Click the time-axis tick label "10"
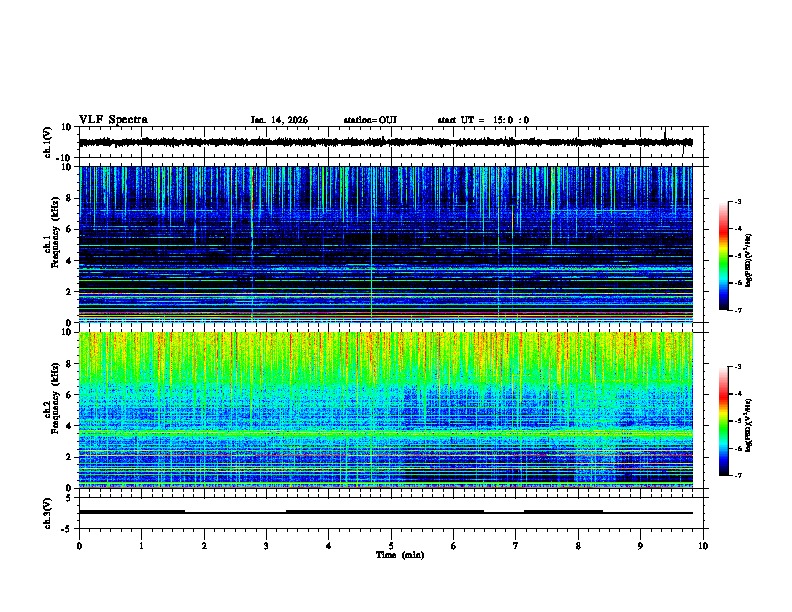Image resolution: width=792 pixels, height=612 pixels. tap(703, 546)
